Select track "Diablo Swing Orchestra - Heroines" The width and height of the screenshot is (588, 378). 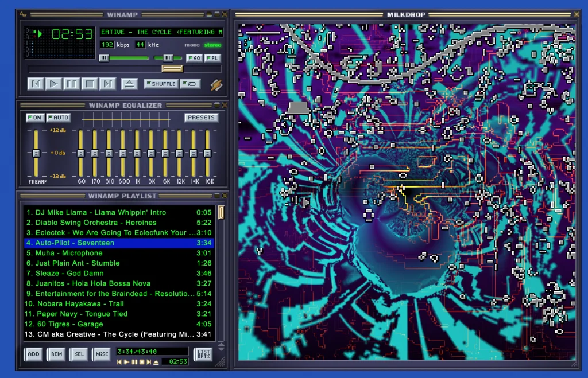coord(119,223)
